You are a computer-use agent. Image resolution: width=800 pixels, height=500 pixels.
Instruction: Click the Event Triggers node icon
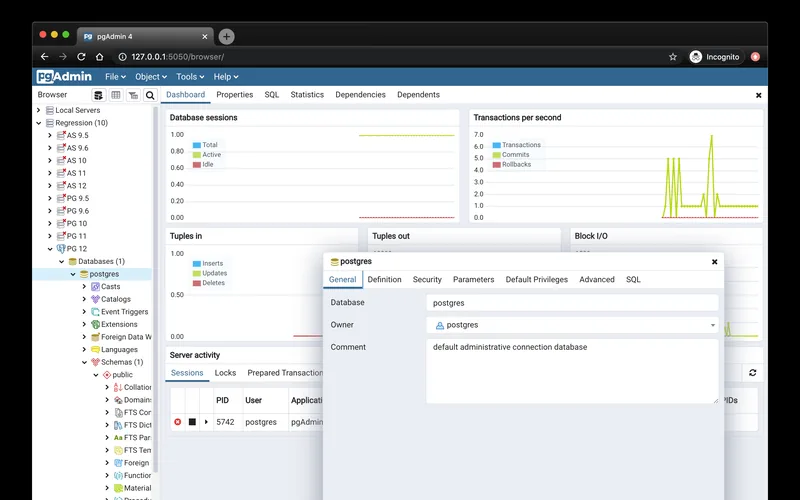pos(95,312)
